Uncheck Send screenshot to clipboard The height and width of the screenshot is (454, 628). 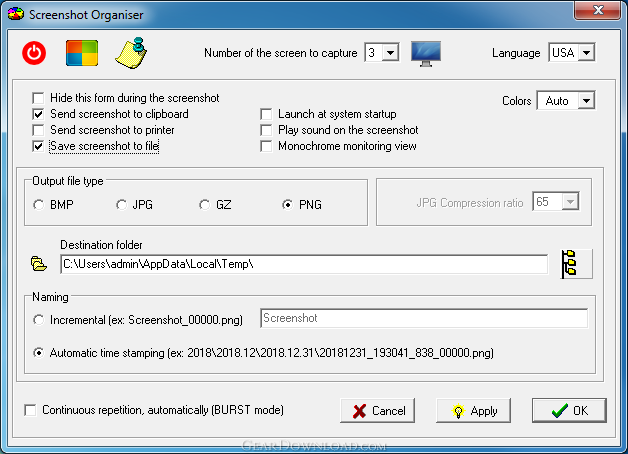click(x=39, y=114)
